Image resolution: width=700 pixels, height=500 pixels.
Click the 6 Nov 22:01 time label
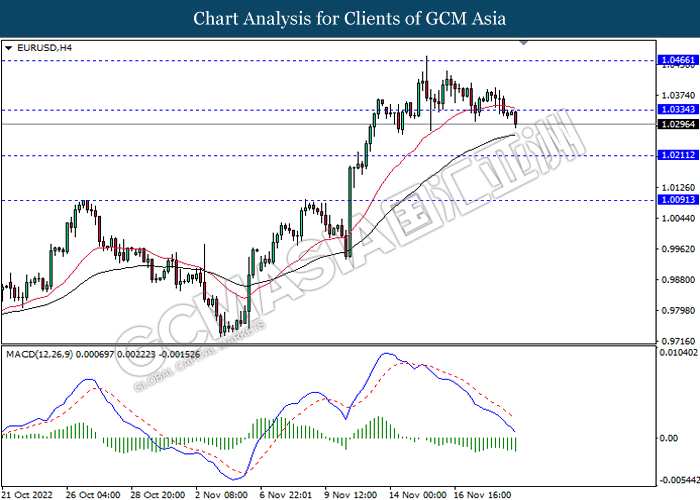(x=286, y=495)
